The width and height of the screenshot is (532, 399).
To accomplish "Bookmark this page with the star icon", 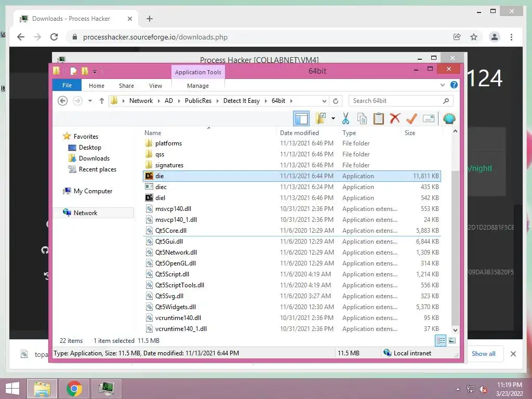I will pos(474,37).
